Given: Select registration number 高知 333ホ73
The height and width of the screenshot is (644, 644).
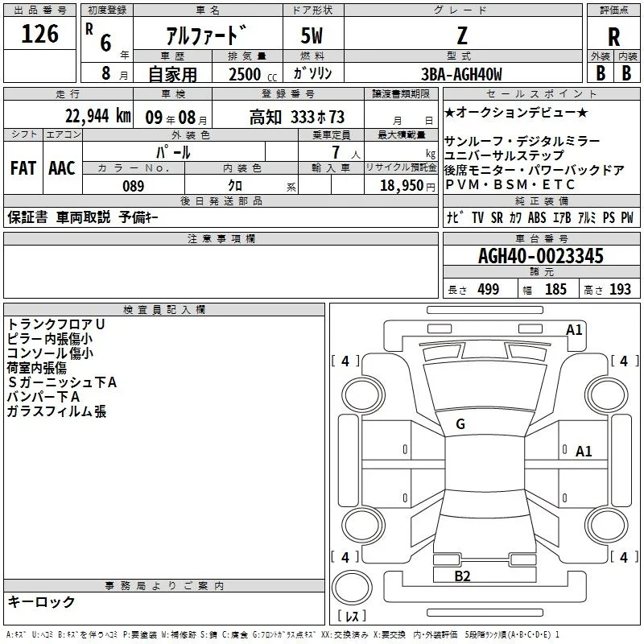Looking at the screenshot, I should 297,117.
